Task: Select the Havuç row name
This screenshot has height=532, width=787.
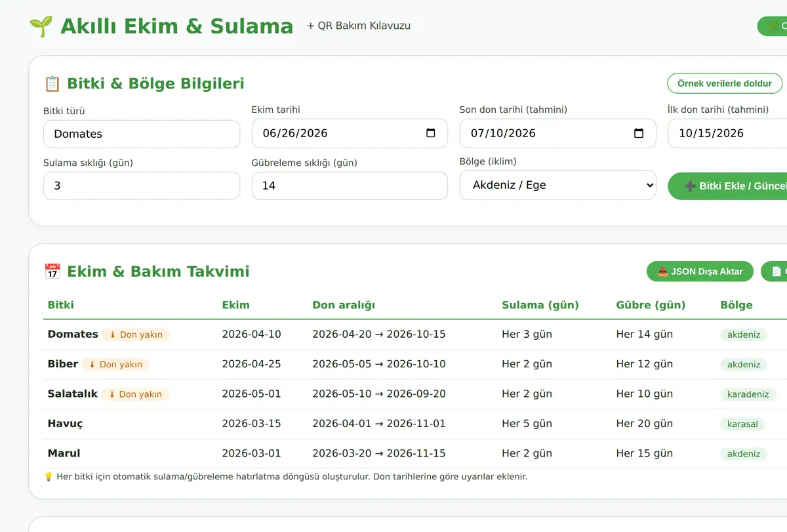Action: click(66, 424)
